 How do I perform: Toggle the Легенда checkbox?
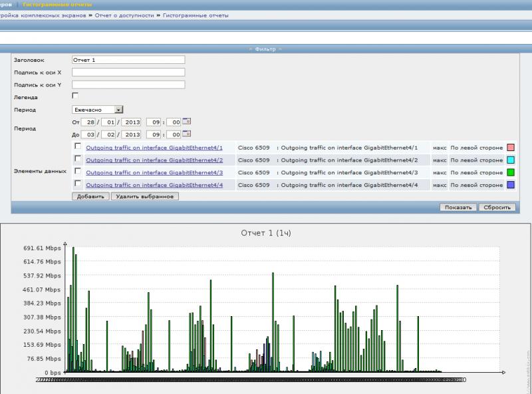point(75,97)
